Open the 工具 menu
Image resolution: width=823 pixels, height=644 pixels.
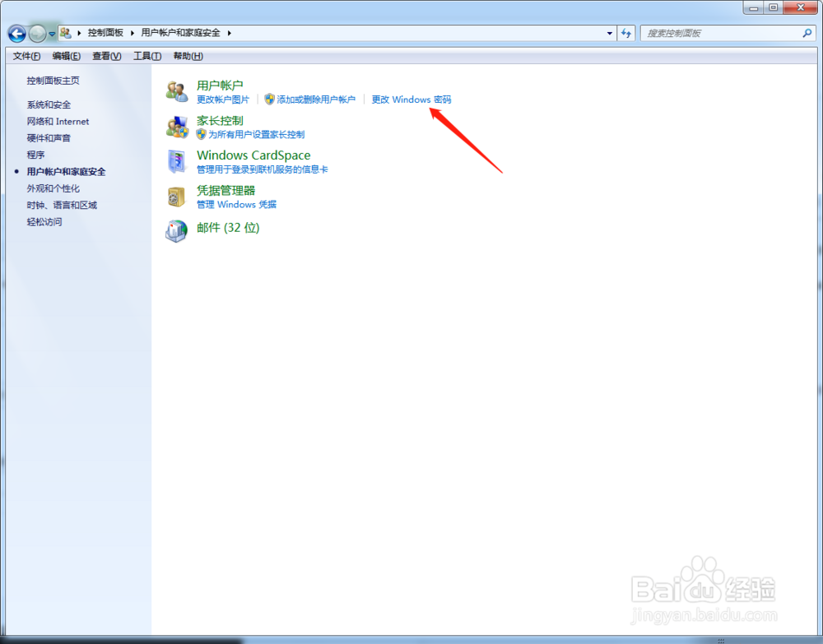(146, 55)
